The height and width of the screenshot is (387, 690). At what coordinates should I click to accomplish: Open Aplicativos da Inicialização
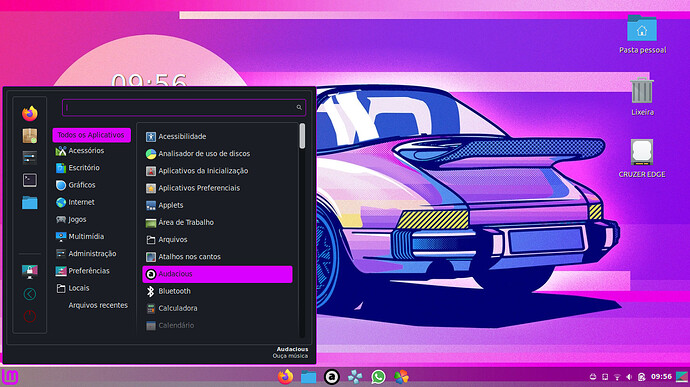pyautogui.click(x=217, y=171)
